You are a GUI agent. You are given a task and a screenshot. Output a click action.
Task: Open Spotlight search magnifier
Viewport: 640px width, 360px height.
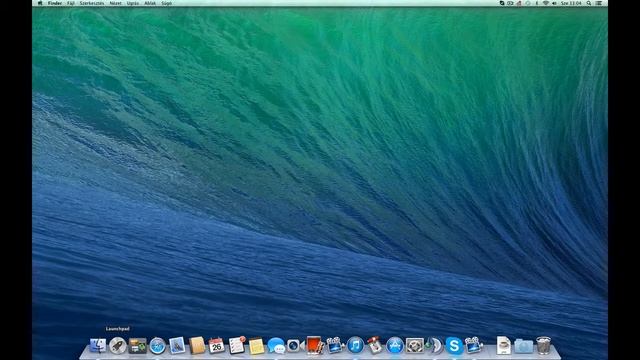(589, 3)
